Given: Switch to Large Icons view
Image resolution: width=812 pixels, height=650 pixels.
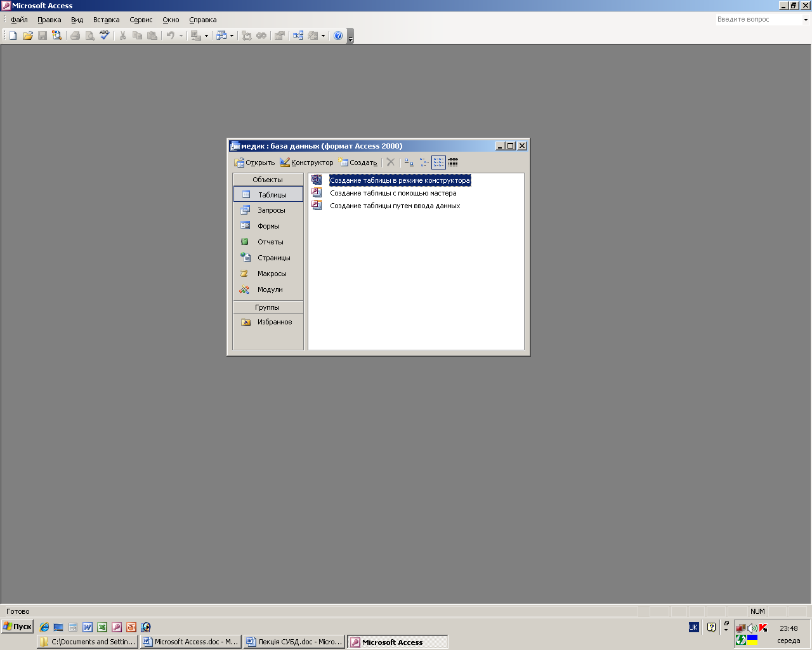Looking at the screenshot, I should pos(409,162).
